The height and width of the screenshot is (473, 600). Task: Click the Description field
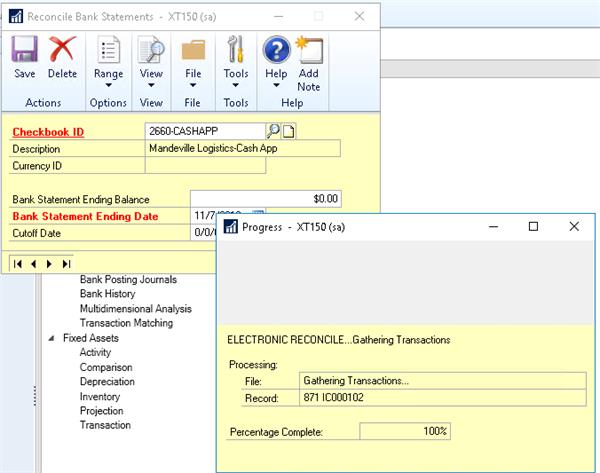pos(243,148)
